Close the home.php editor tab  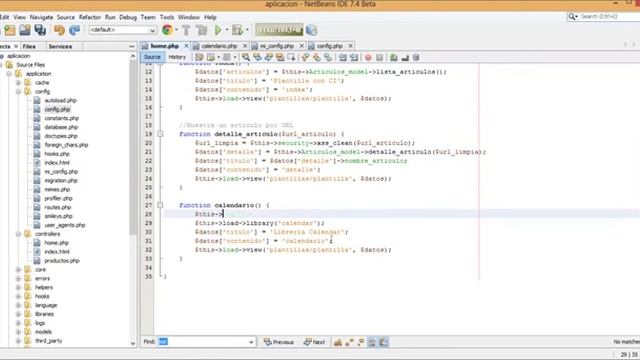(x=186, y=46)
